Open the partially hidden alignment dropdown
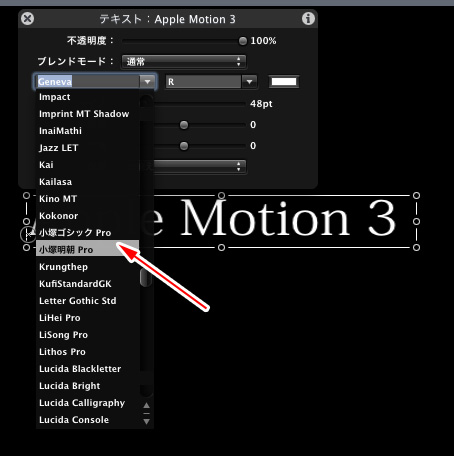The image size is (454, 456). (x=199, y=166)
